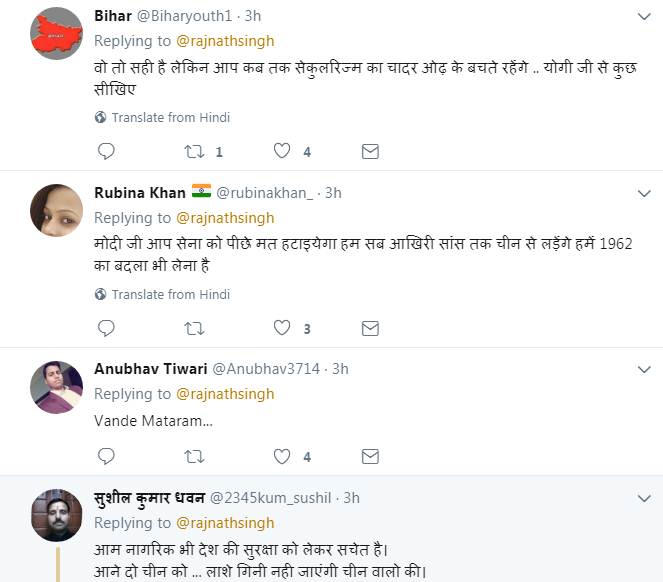Retweet Bihar's tweet
Image resolution: width=663 pixels, height=582 pixels.
point(194,152)
